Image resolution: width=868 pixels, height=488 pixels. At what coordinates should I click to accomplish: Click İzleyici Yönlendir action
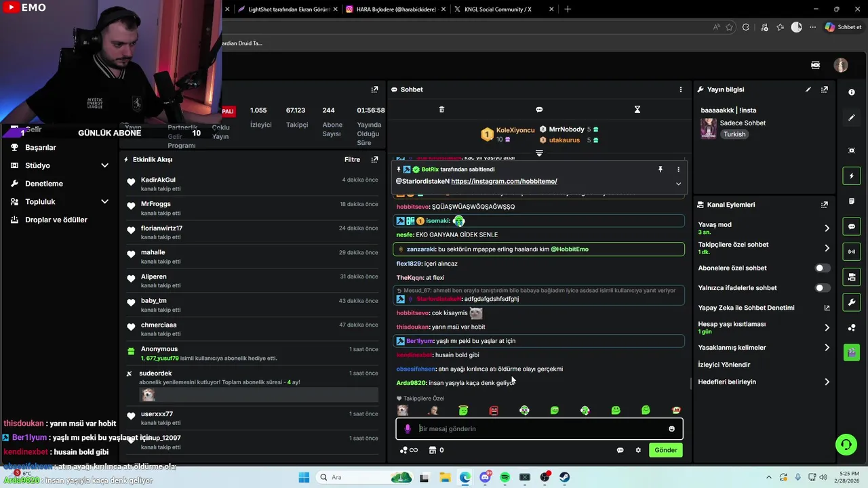724,365
